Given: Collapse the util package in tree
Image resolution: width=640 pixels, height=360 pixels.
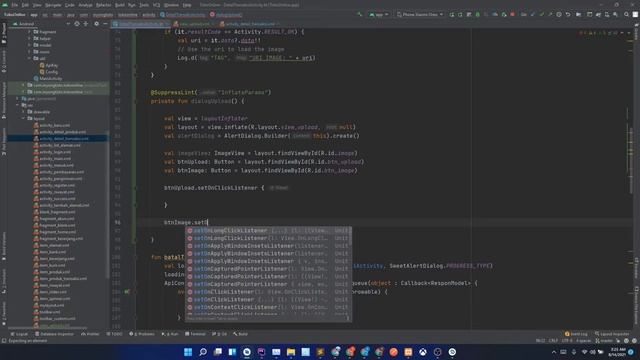Looking at the screenshot, I should click(29, 58).
